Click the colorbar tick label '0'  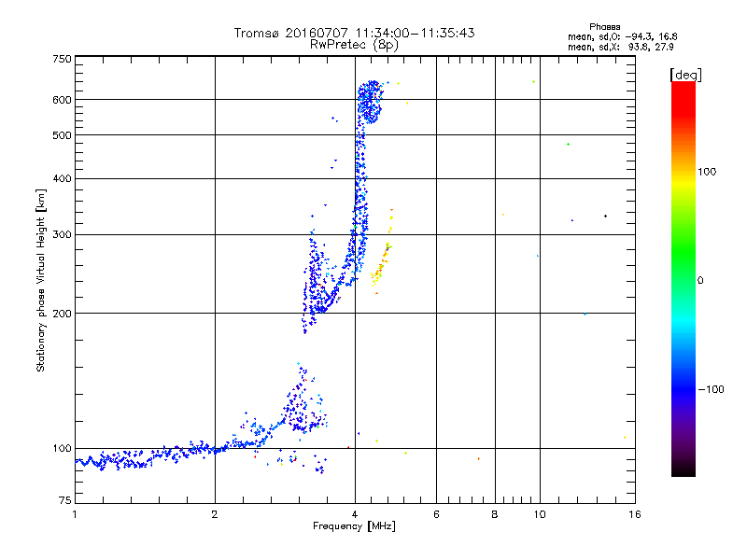coord(700,281)
